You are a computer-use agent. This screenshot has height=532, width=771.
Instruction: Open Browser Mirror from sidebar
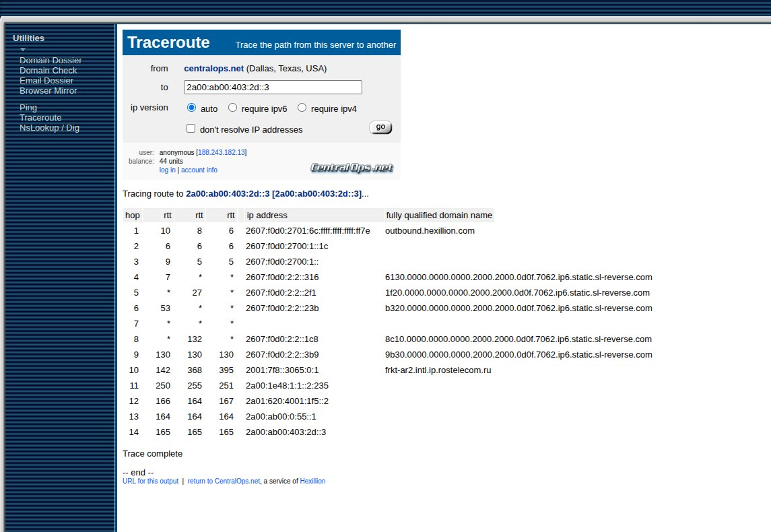(48, 91)
